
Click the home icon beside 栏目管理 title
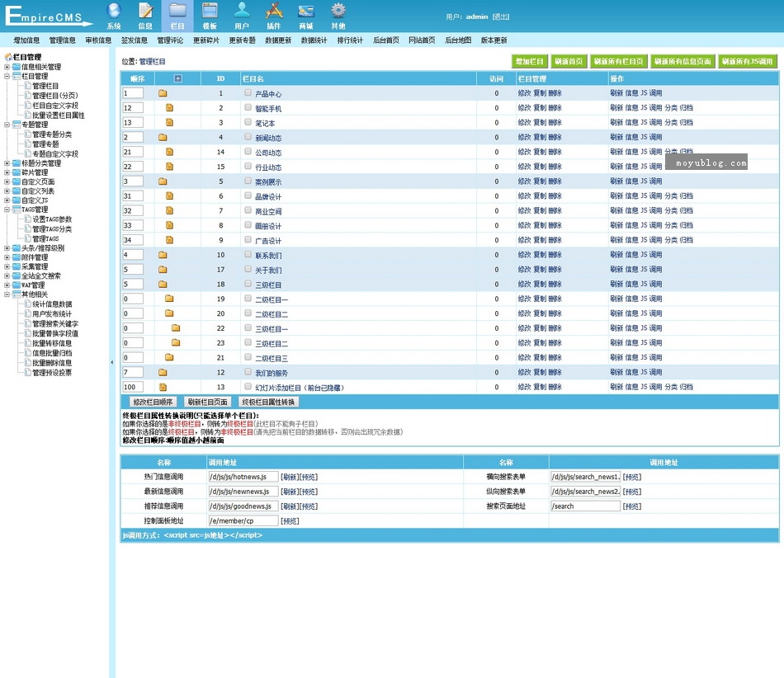(x=8, y=57)
